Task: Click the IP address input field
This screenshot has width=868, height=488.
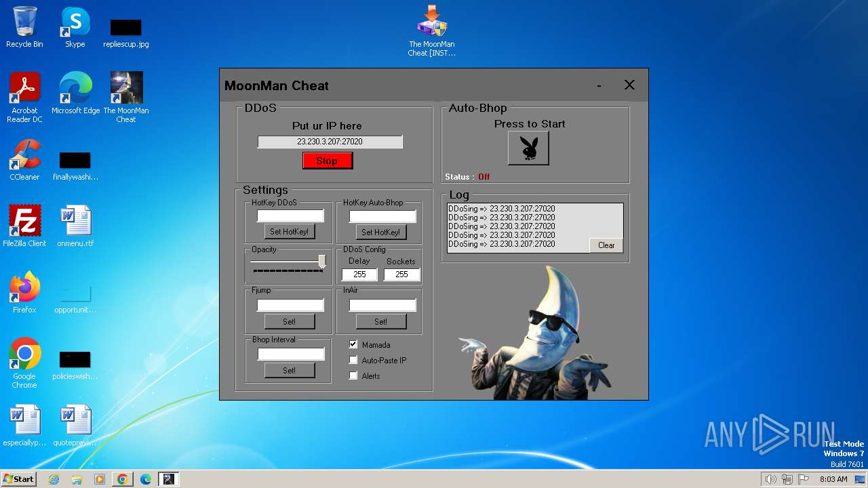Action: point(330,142)
